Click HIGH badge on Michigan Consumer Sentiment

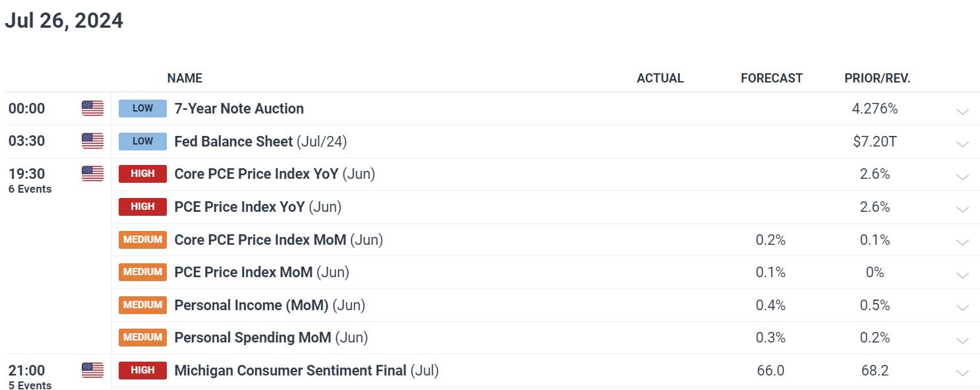tap(142, 370)
